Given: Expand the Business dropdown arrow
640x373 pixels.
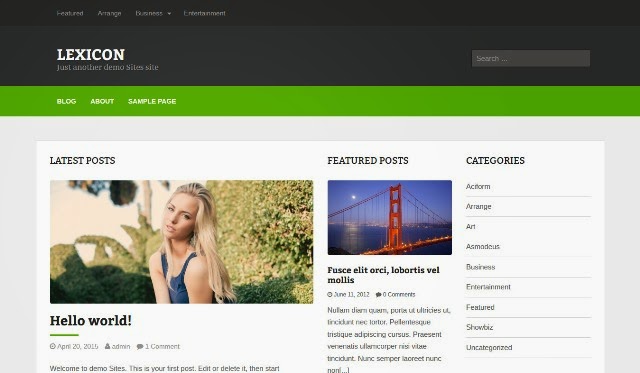Looking at the screenshot, I should click(169, 13).
